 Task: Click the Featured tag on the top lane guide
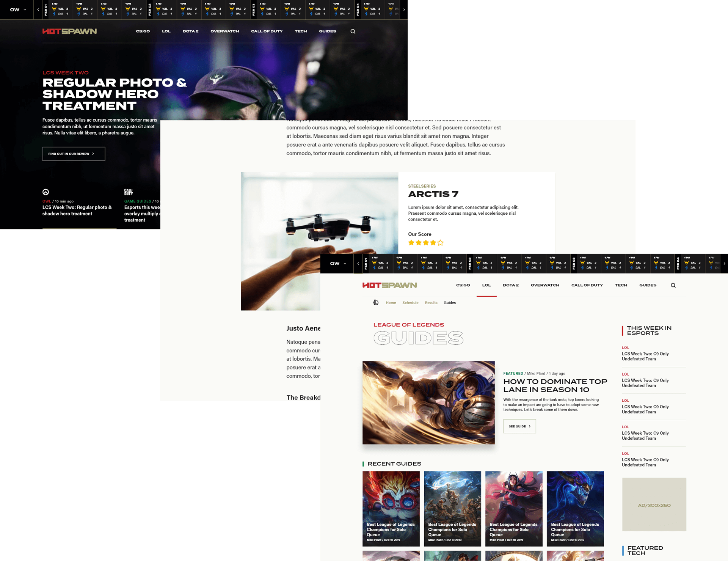(x=513, y=374)
